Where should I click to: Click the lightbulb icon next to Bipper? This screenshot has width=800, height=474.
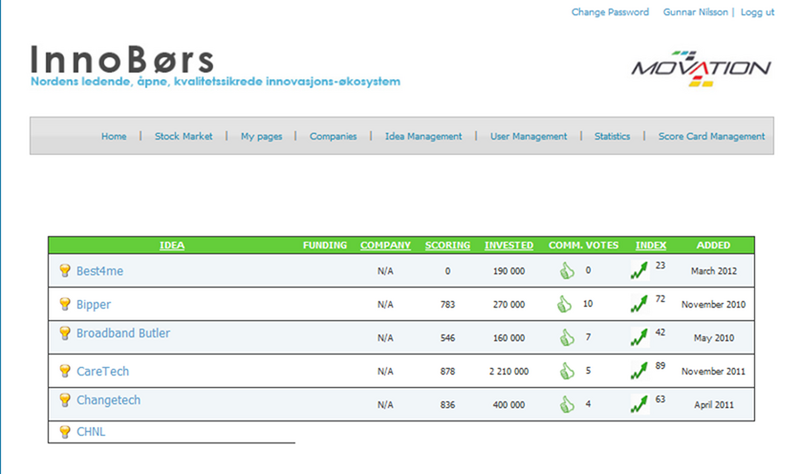[65, 304]
